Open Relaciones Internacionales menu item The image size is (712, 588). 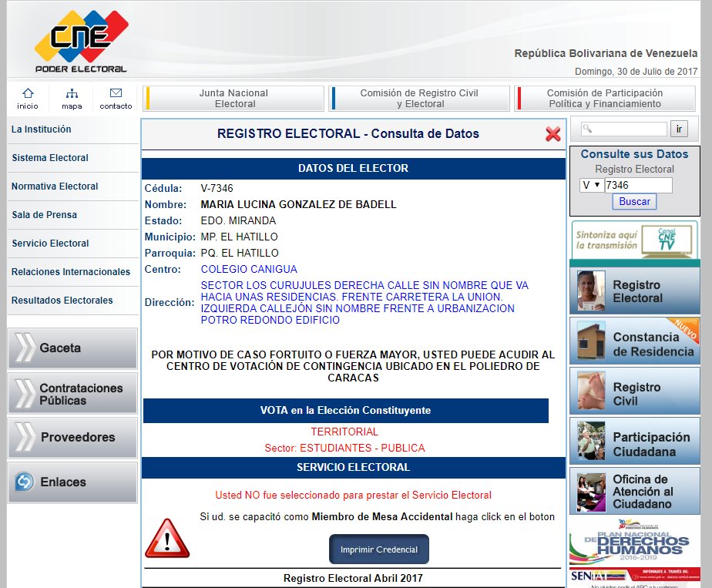[x=72, y=272]
